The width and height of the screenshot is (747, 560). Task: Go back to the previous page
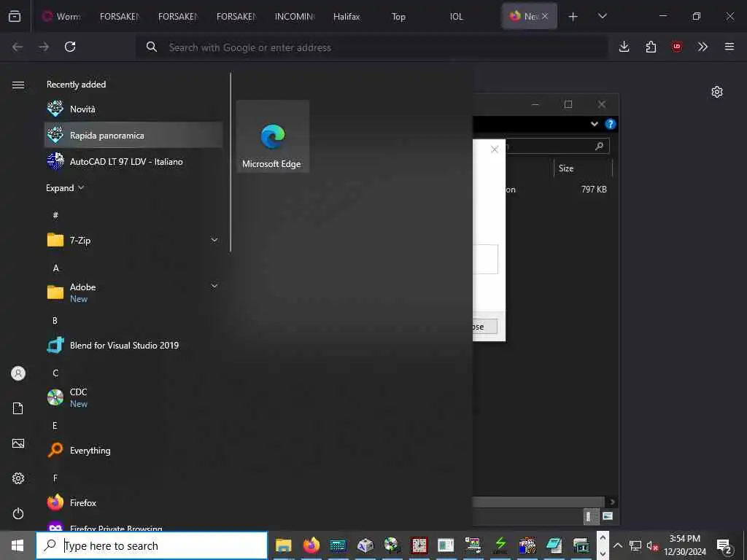pyautogui.click(x=18, y=47)
